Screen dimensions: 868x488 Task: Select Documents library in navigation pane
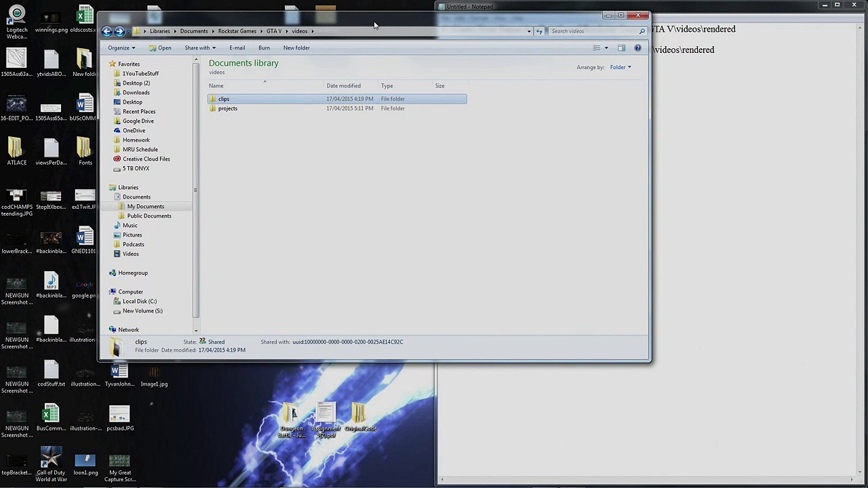(x=136, y=197)
